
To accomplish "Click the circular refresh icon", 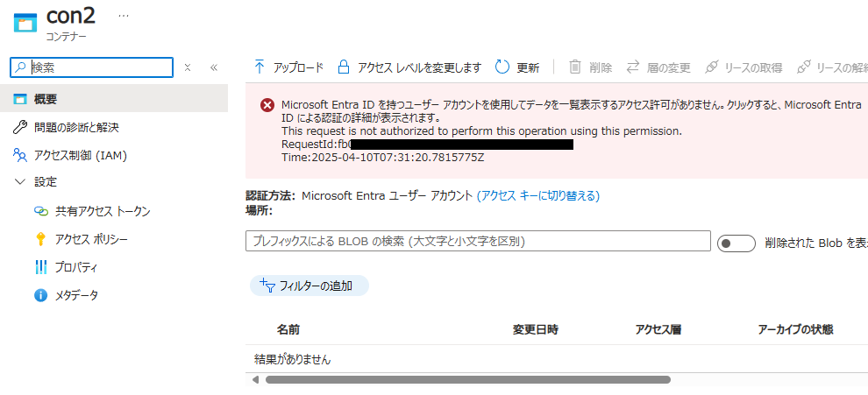I will pos(502,67).
